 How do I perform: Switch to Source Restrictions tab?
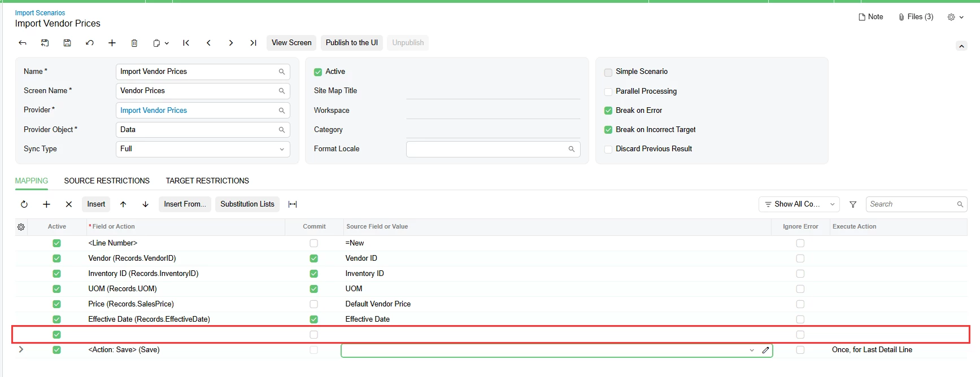pos(107,181)
